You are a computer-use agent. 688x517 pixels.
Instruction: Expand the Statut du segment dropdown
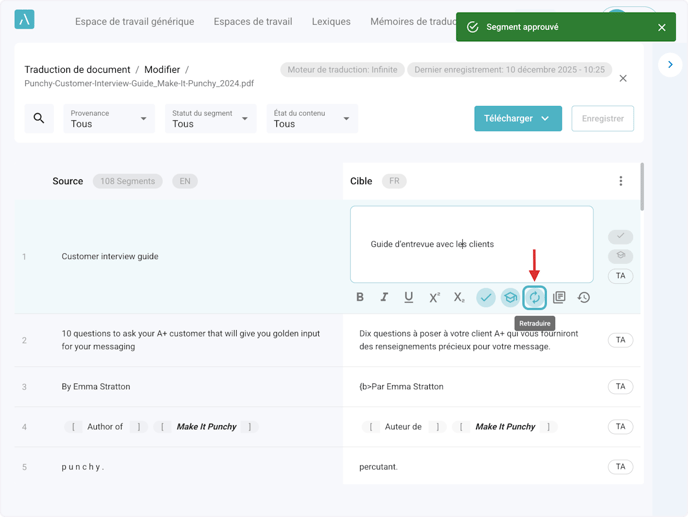tap(210, 119)
